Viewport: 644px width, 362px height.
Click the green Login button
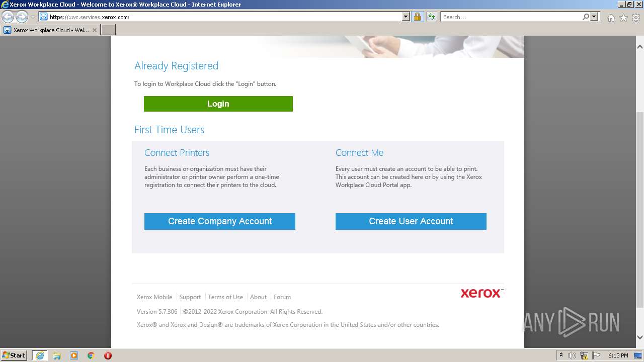(x=218, y=104)
